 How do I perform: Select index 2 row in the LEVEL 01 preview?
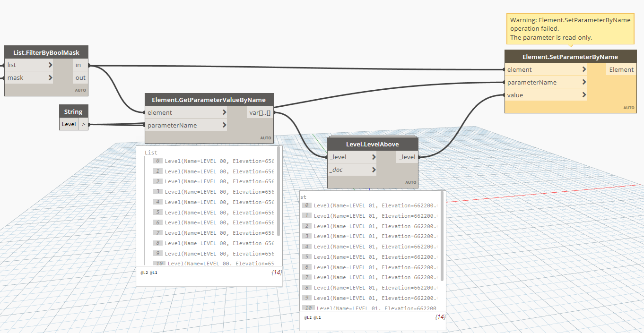coord(370,226)
